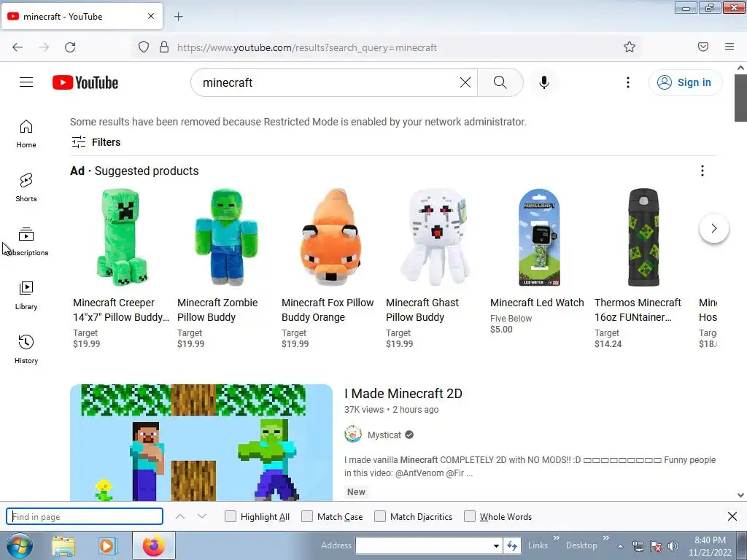Reload the page with the refresh button
This screenshot has height=560, width=747.
[x=70, y=47]
